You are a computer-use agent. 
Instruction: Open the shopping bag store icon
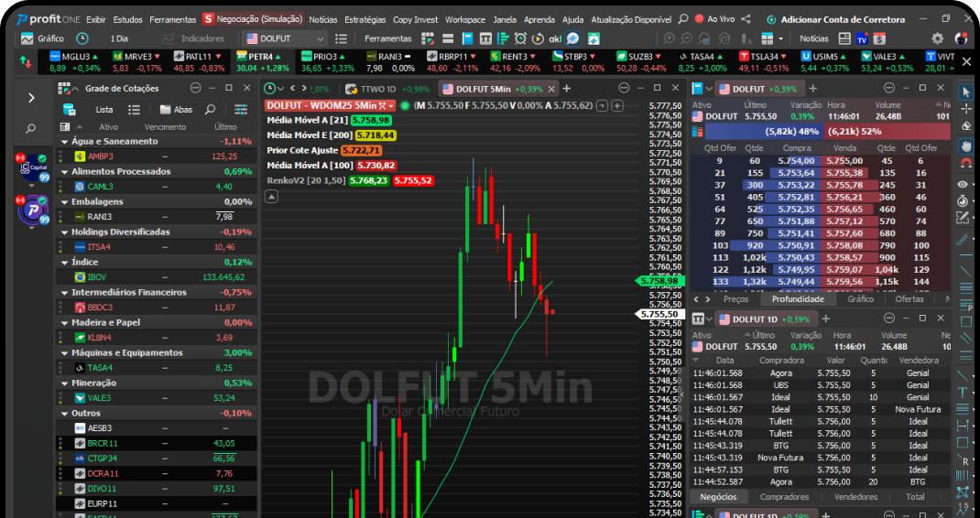pyautogui.click(x=593, y=38)
